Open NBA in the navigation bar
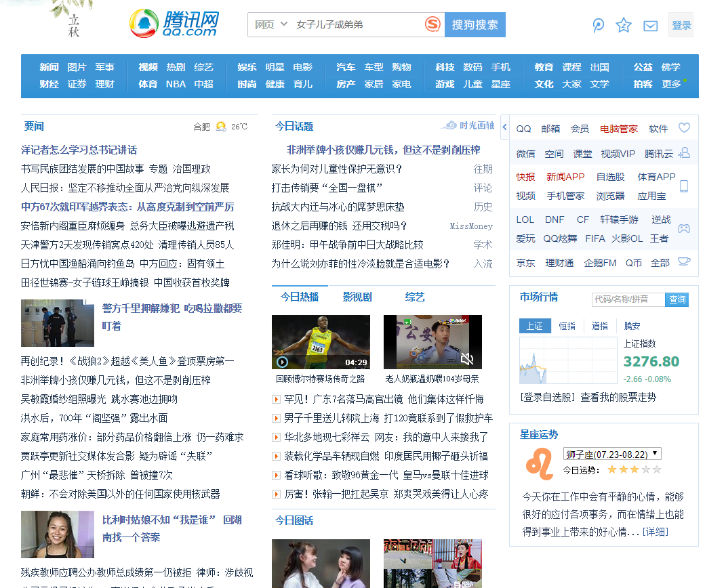 click(176, 84)
